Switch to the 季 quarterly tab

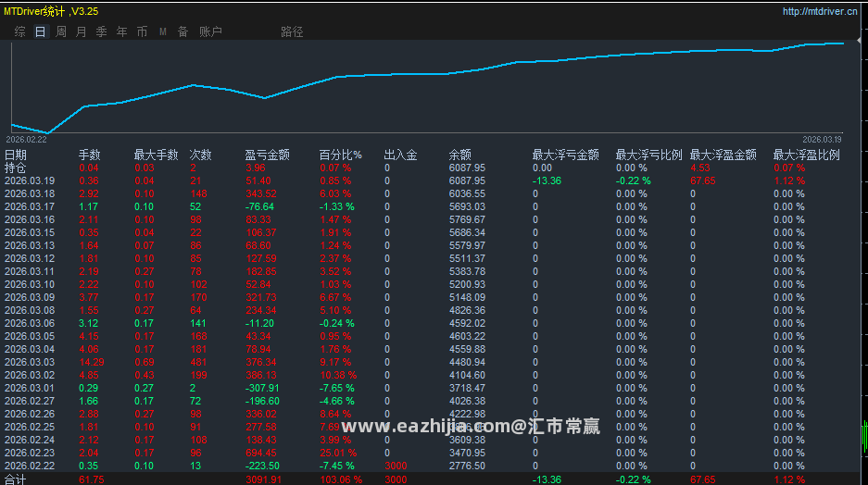[101, 32]
